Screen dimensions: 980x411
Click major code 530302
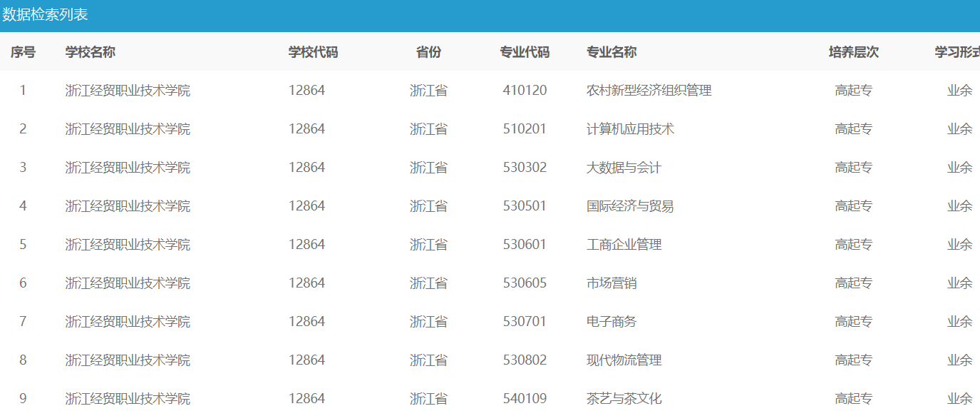coord(525,168)
